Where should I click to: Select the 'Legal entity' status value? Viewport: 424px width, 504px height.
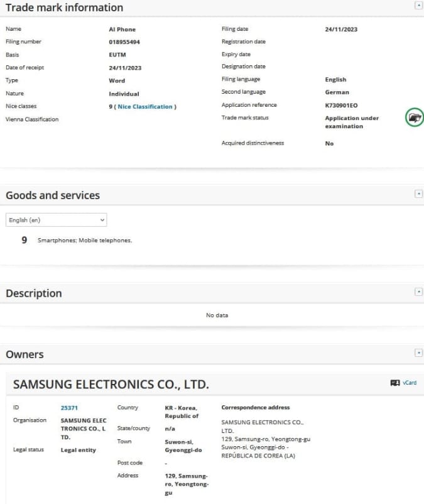click(x=79, y=450)
